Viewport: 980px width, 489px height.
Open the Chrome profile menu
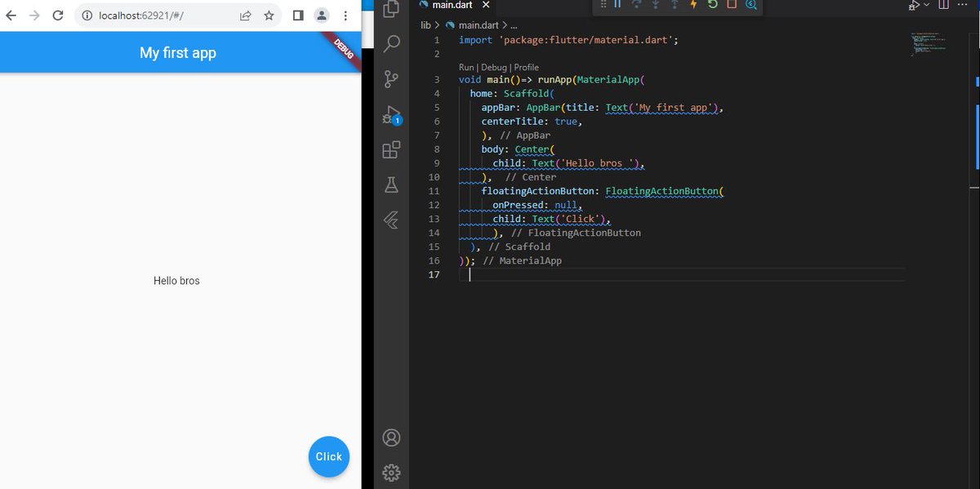[322, 16]
